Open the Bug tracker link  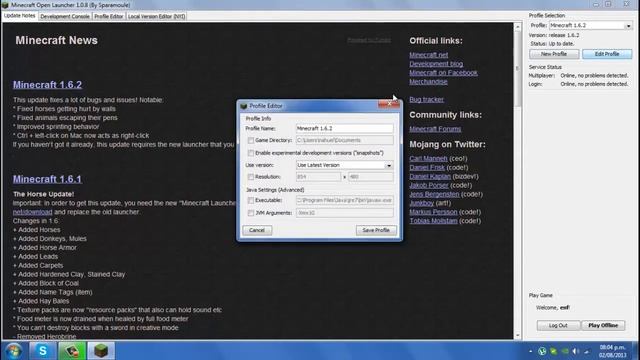(x=426, y=100)
